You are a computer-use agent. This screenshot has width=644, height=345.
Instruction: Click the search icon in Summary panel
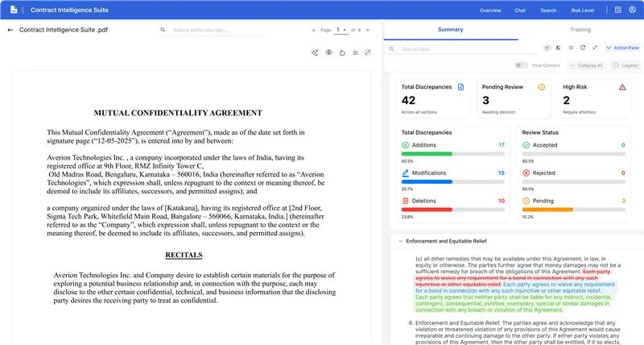392,49
